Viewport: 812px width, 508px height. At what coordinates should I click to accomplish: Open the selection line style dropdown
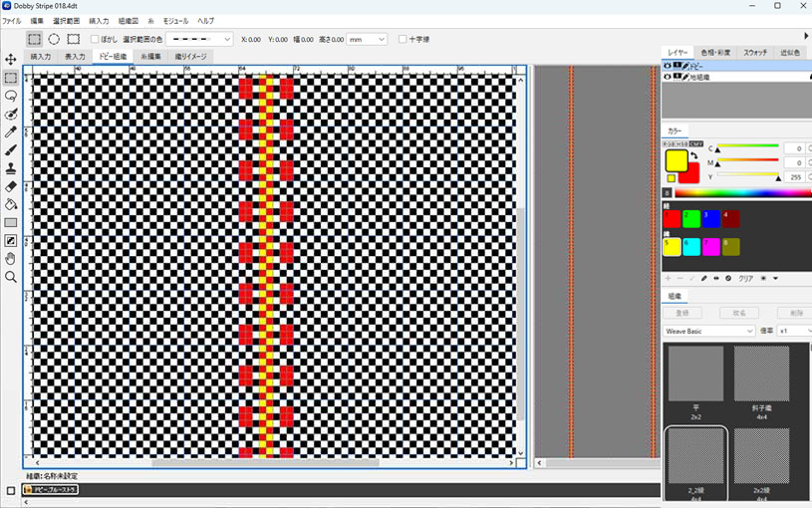199,40
